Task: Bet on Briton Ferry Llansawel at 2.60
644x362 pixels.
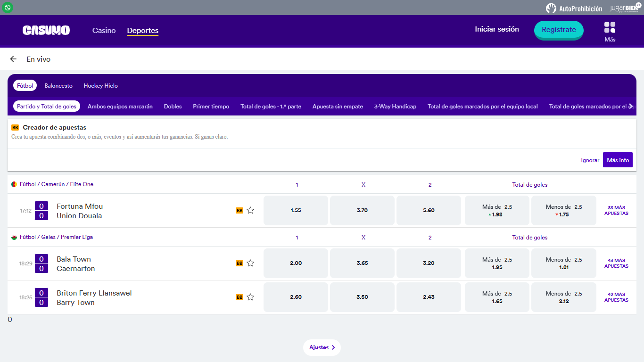Action: [296, 297]
